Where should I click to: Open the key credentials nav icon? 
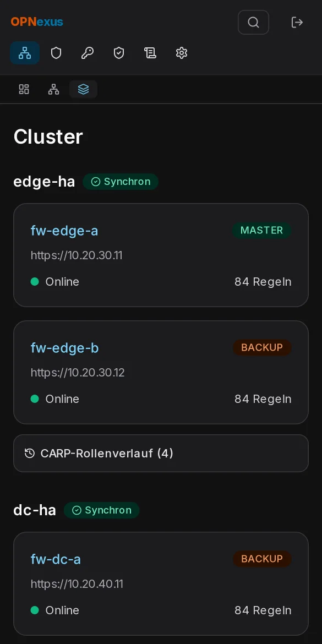[x=88, y=53]
